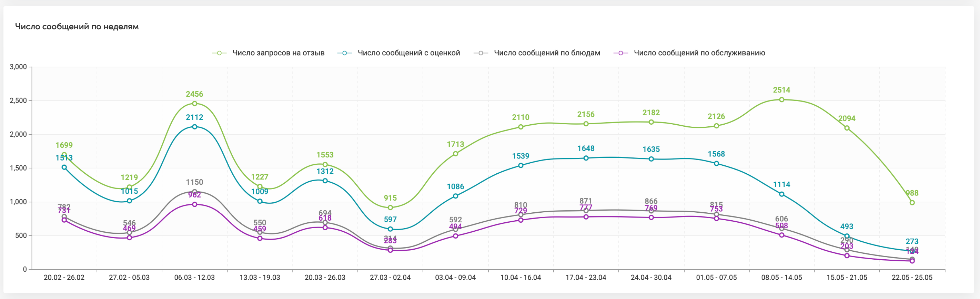Click the green value label '2126'
The width and height of the screenshot is (980, 299).
point(716,117)
